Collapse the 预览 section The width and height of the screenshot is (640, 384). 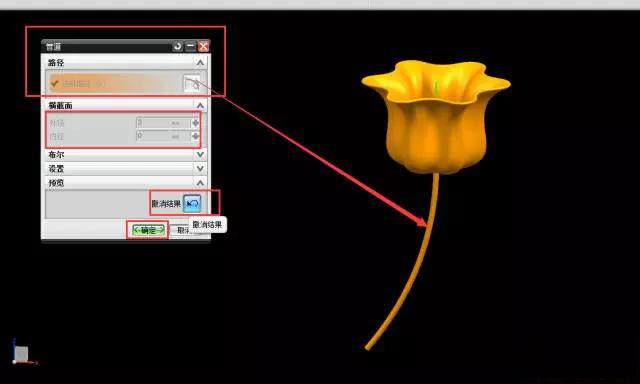click(200, 182)
